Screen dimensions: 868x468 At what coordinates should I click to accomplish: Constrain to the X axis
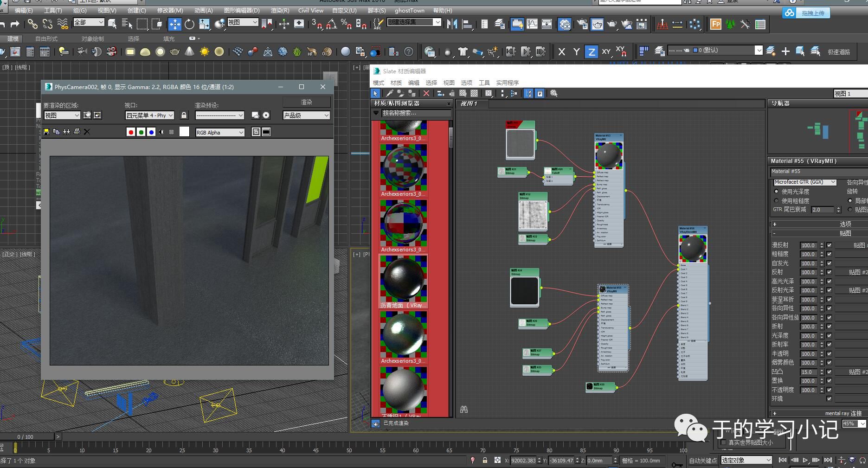coord(561,51)
